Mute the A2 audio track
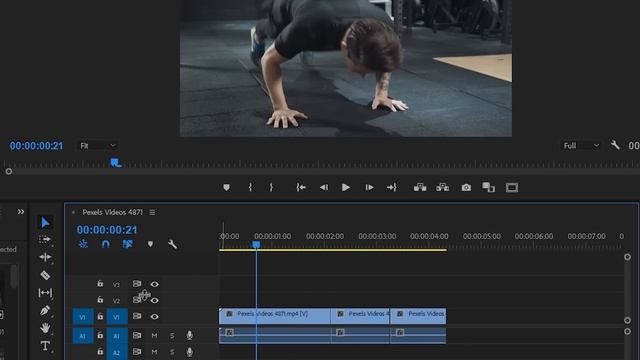640x360 pixels. point(154,352)
